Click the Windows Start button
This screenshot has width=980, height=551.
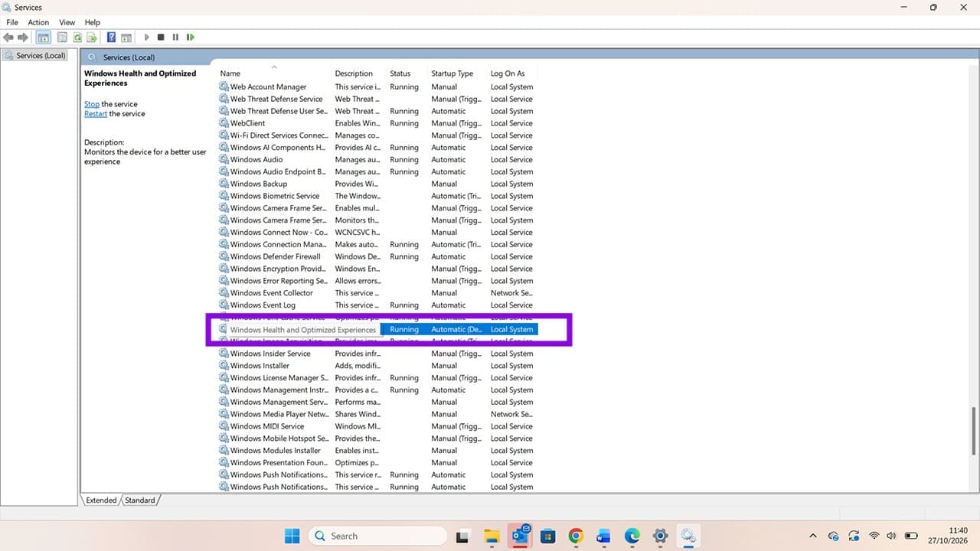click(292, 536)
